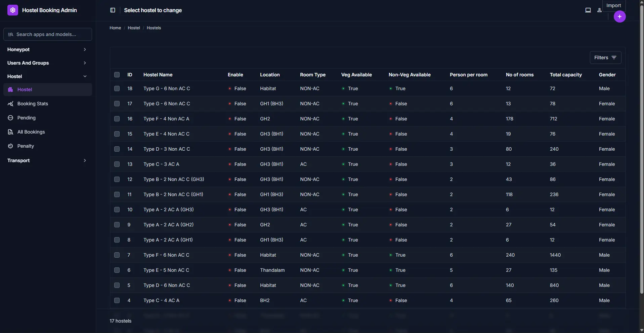Open the user account icon
Image resolution: width=644 pixels, height=333 pixels.
point(599,10)
